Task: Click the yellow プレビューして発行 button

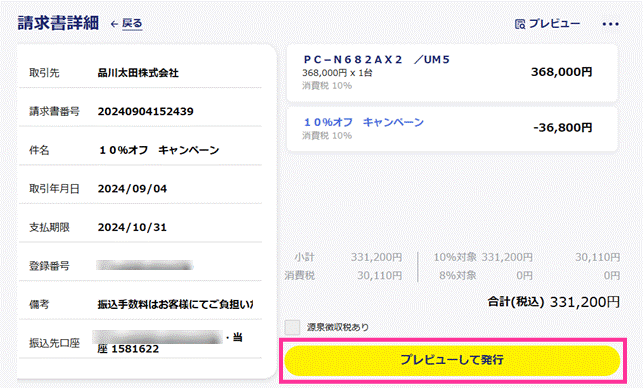Action: click(x=452, y=360)
